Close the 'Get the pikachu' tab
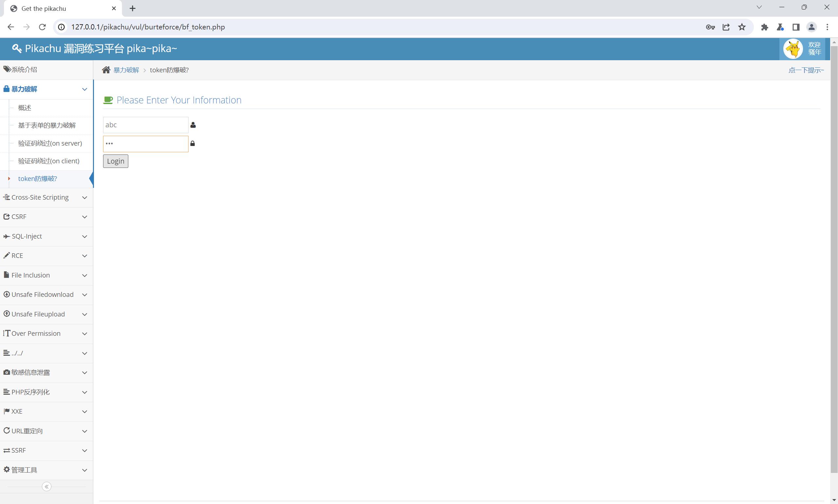 point(114,9)
